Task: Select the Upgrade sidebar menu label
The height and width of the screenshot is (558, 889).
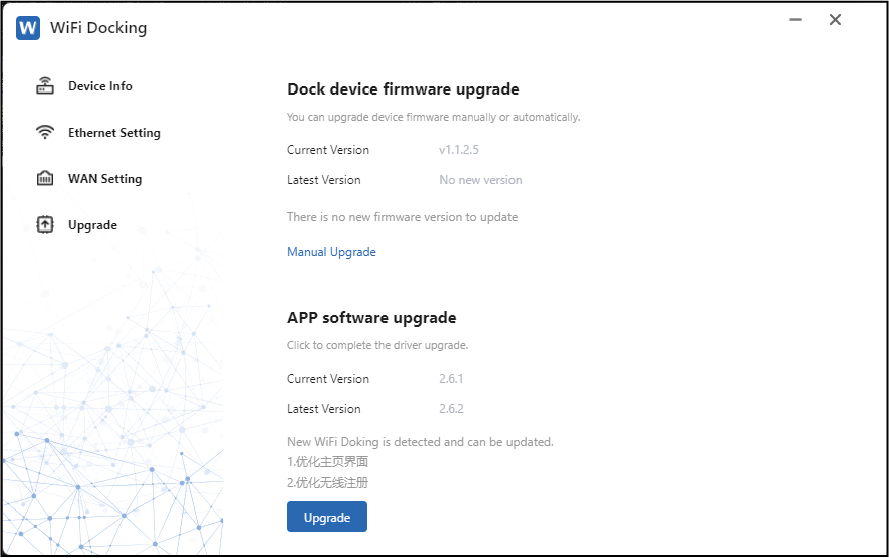Action: [x=92, y=225]
